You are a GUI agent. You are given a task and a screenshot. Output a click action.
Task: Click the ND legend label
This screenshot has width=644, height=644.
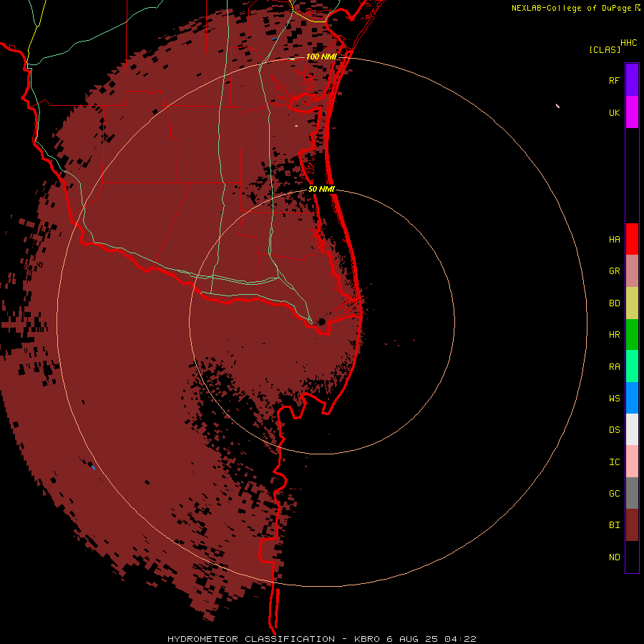pos(615,557)
